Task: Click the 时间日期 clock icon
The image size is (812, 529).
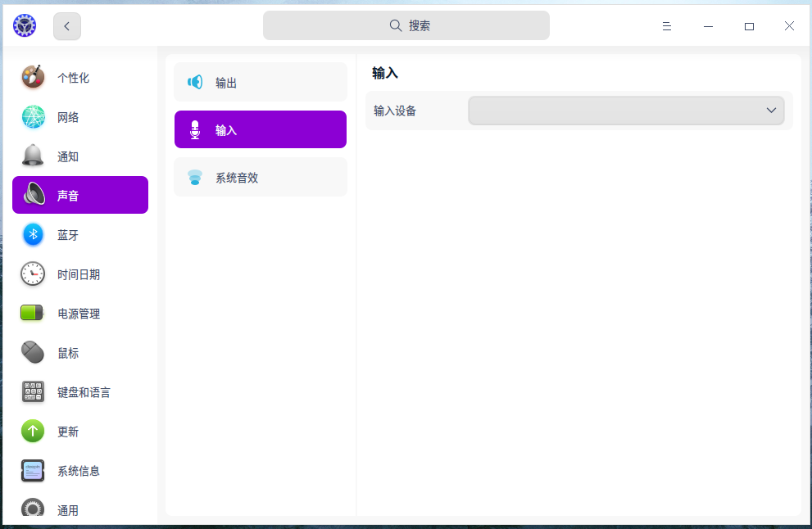Action: point(33,274)
